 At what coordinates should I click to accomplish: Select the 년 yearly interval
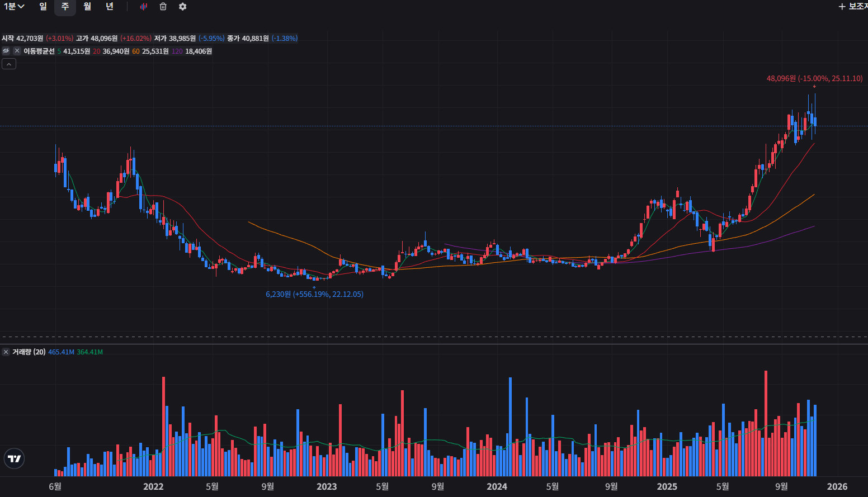click(x=110, y=7)
